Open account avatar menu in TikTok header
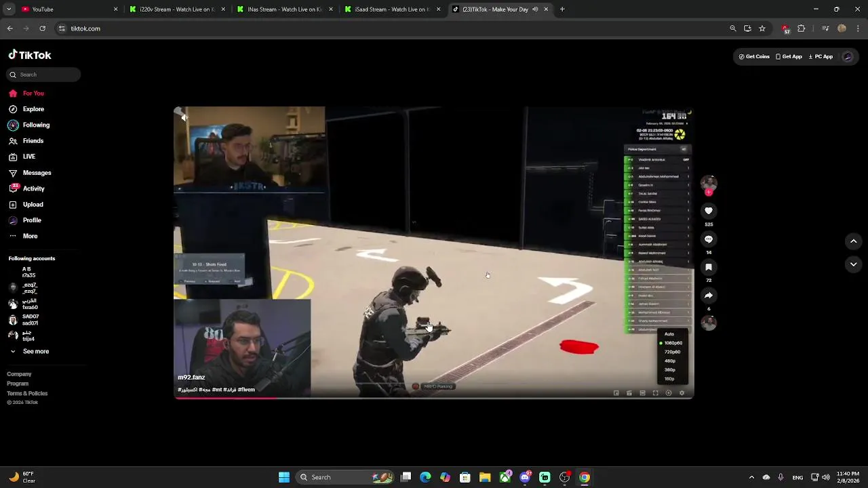 848,57
